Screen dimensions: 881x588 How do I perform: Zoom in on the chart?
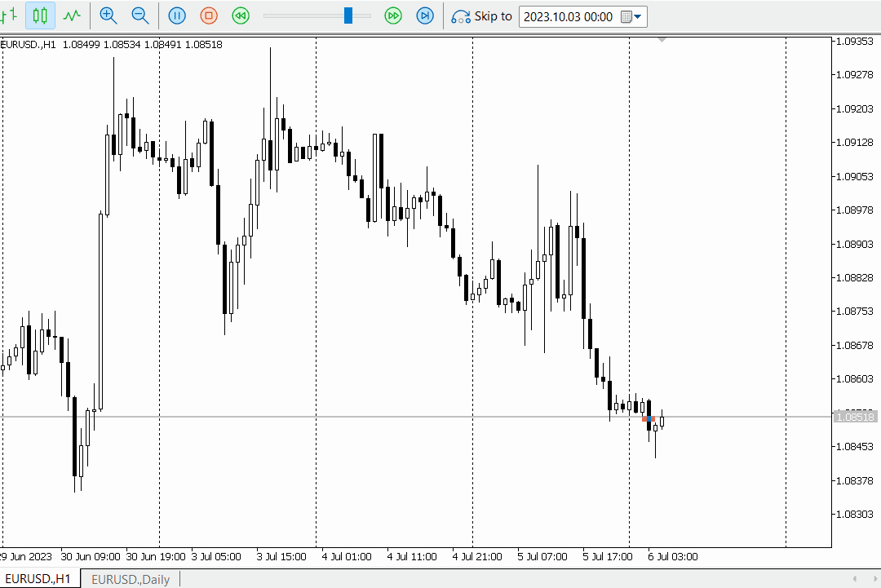pos(108,15)
